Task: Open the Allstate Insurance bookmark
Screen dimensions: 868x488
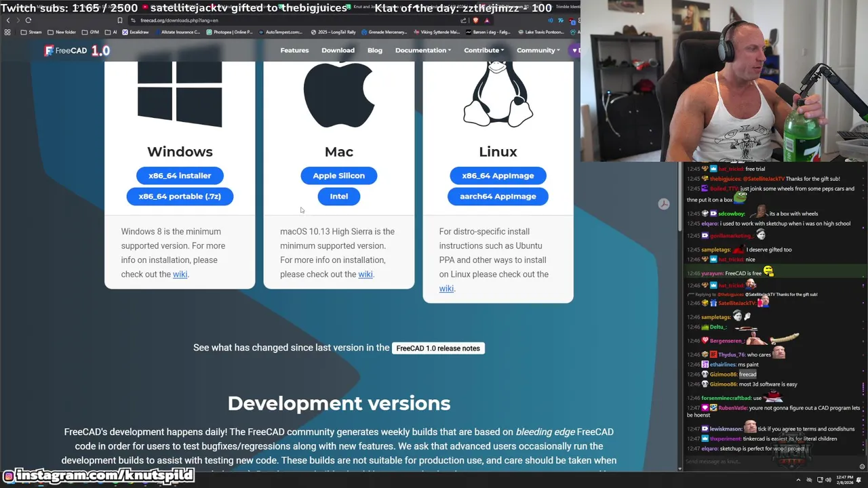Action: [x=177, y=32]
